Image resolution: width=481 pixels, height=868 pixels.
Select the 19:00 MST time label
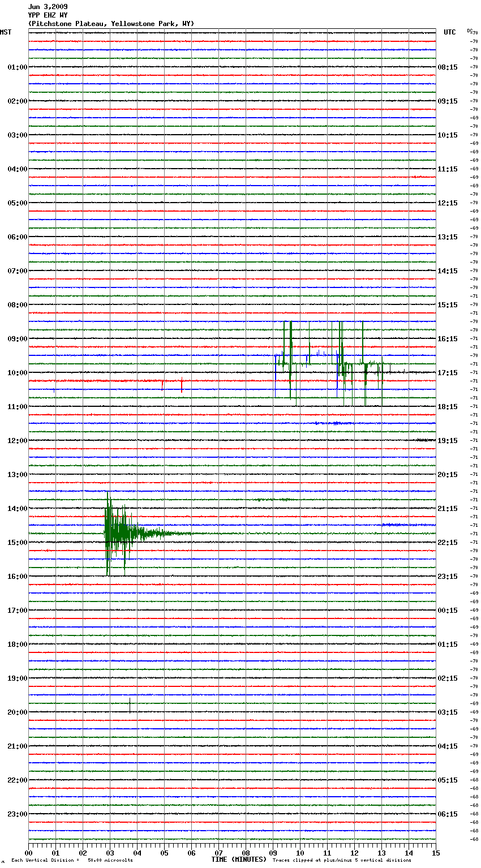point(17,678)
